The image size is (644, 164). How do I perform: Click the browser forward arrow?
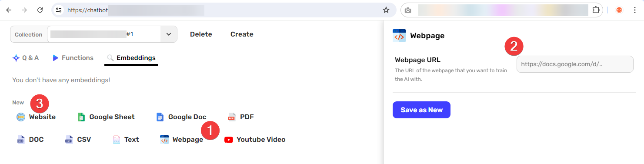click(24, 10)
